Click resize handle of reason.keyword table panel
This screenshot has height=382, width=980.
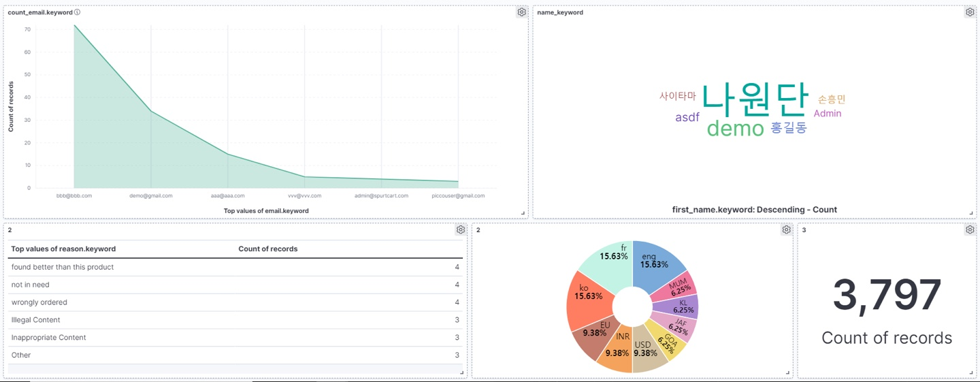(462, 372)
